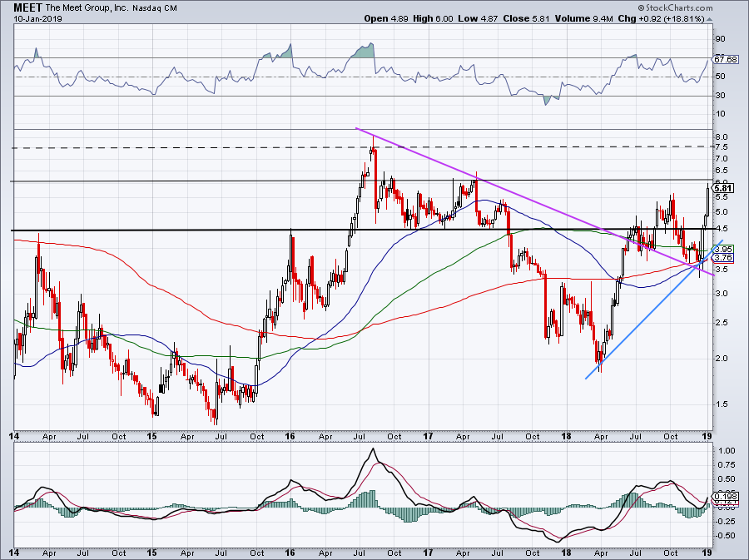Image resolution: width=749 pixels, height=560 pixels.
Task: Select the company name The Meet Group, Inc.
Action: click(86, 8)
